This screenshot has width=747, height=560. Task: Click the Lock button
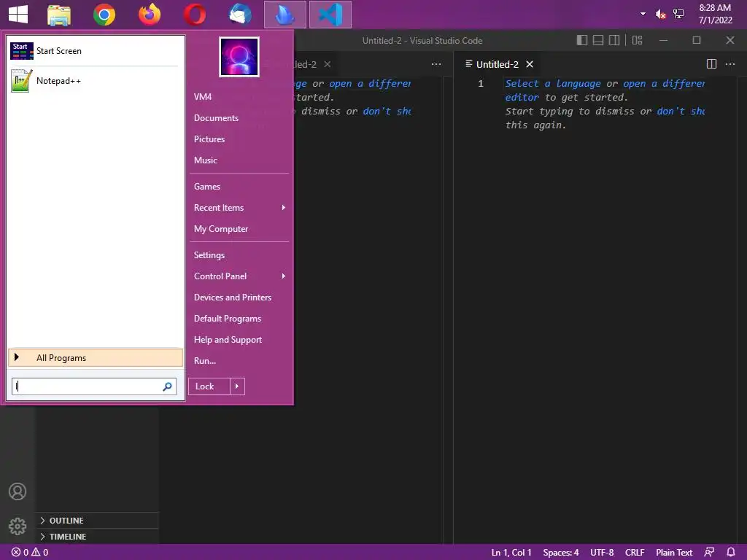pos(209,386)
